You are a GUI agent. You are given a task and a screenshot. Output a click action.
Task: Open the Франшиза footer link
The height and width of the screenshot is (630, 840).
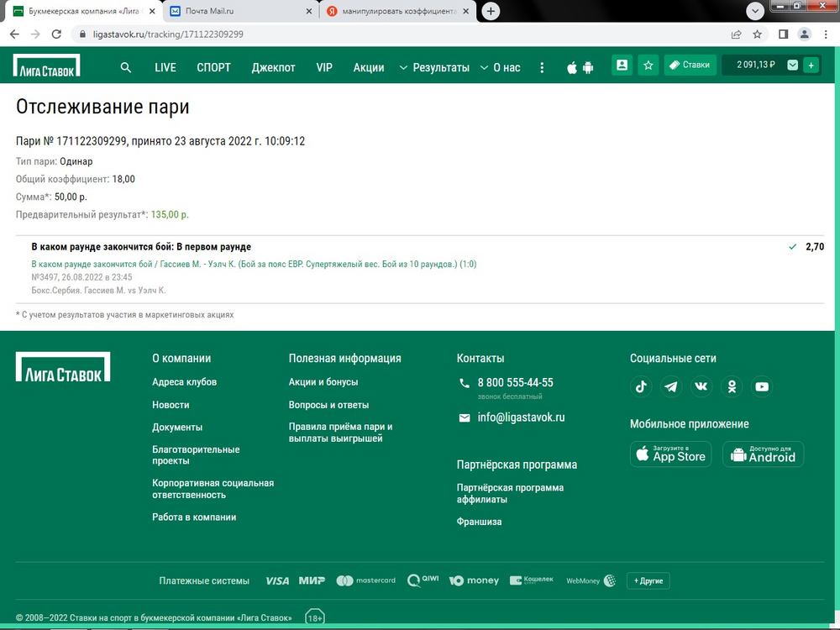480,522
